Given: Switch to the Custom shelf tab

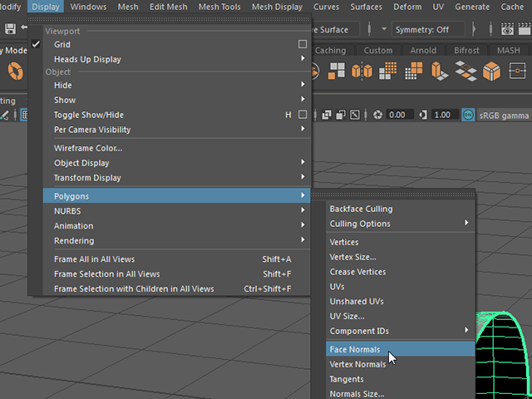Looking at the screenshot, I should pos(378,50).
